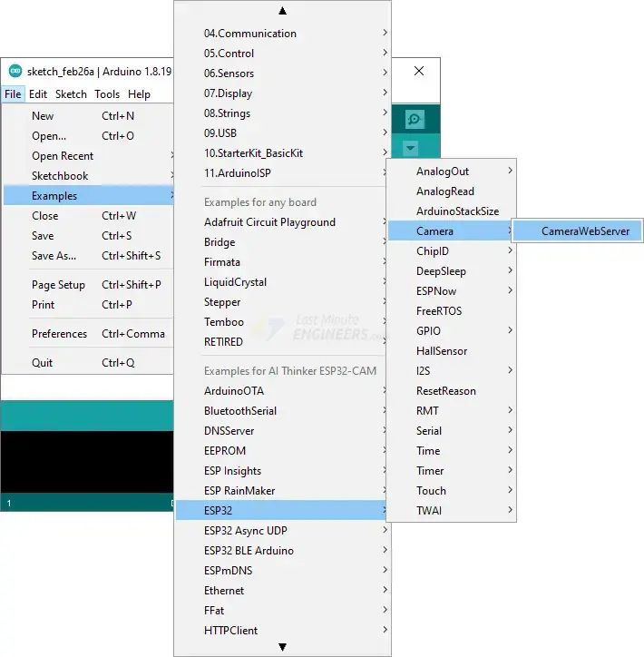Viewport: 644px width, 657px height.
Task: Open ESP Insights examples submenu
Action: [x=280, y=471]
